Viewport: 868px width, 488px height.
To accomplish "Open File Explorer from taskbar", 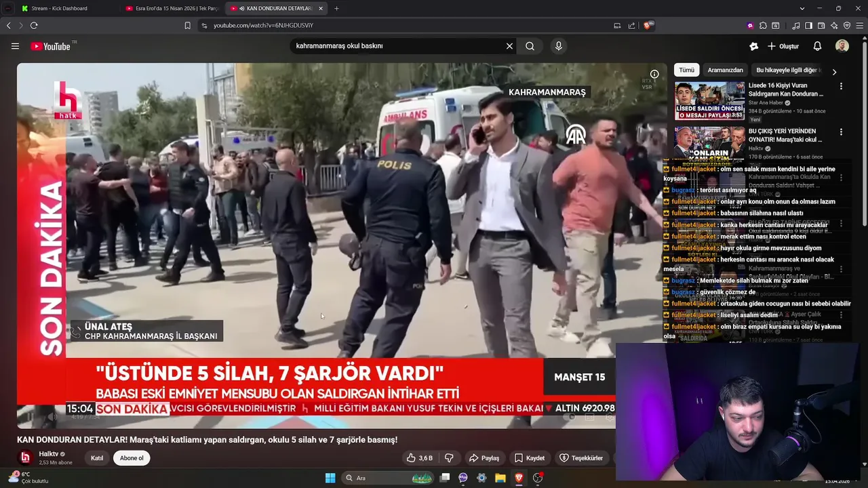I will tap(500, 478).
